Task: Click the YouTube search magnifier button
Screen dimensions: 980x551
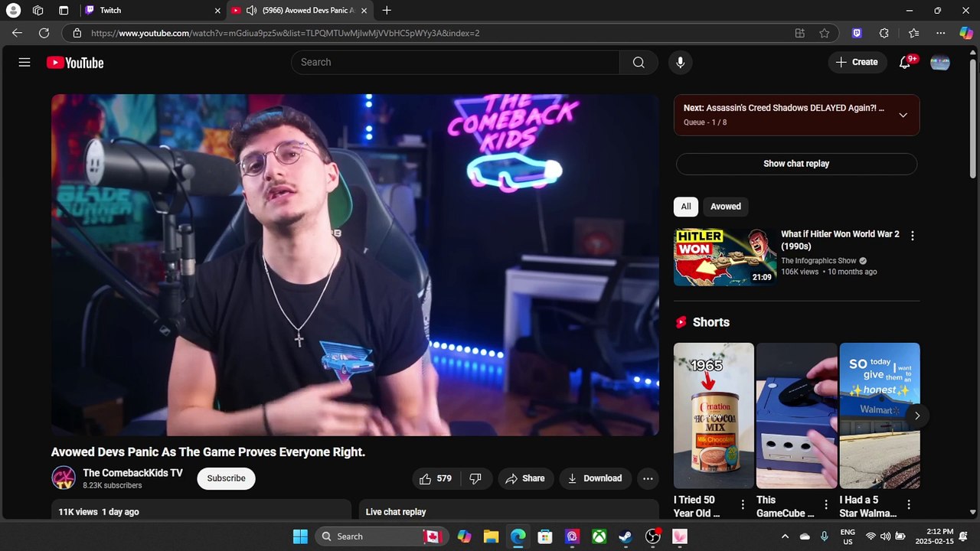Action: click(639, 63)
